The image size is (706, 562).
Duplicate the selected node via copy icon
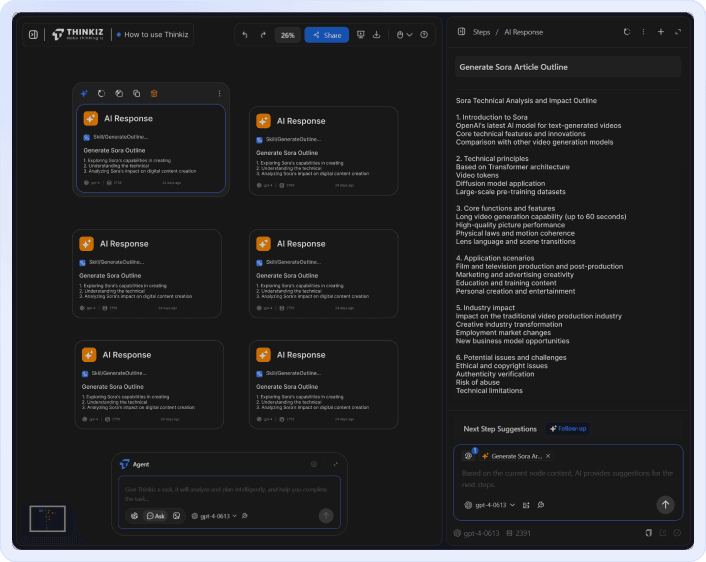[x=136, y=94]
